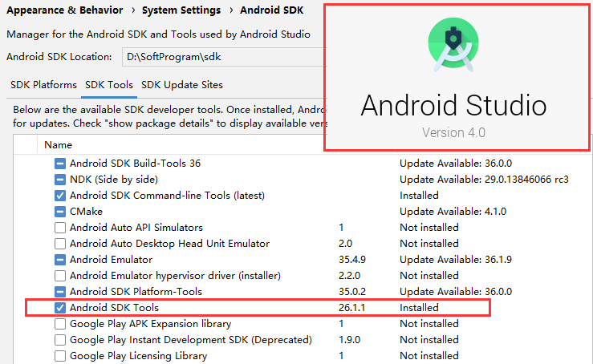Select the SDK Tools tab
Image resolution: width=593 pixels, height=364 pixels.
109,85
